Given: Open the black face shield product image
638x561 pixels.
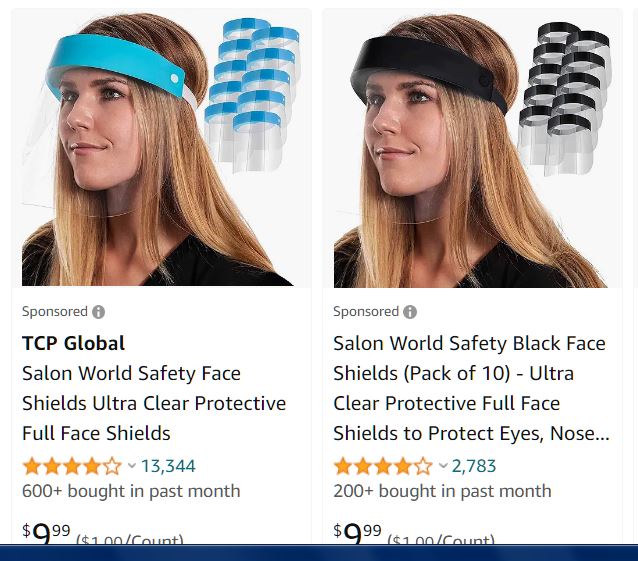Looking at the screenshot, I should [x=472, y=150].
